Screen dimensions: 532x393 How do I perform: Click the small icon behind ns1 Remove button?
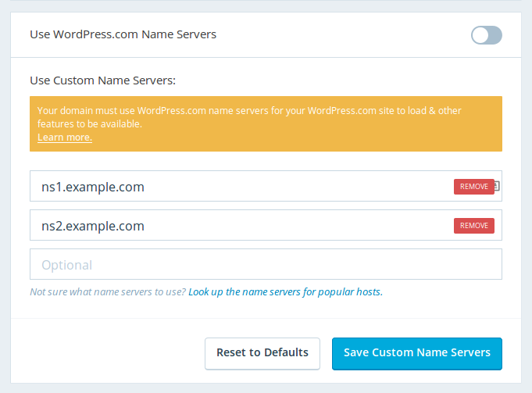[x=497, y=186]
